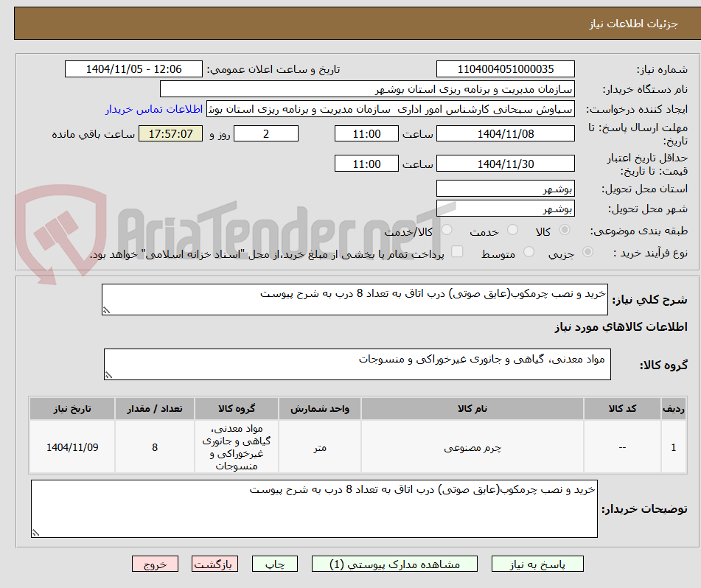The image size is (701, 588).
Task: Grab resize handle of توضیحات خریدار textarea
Action: point(36,533)
